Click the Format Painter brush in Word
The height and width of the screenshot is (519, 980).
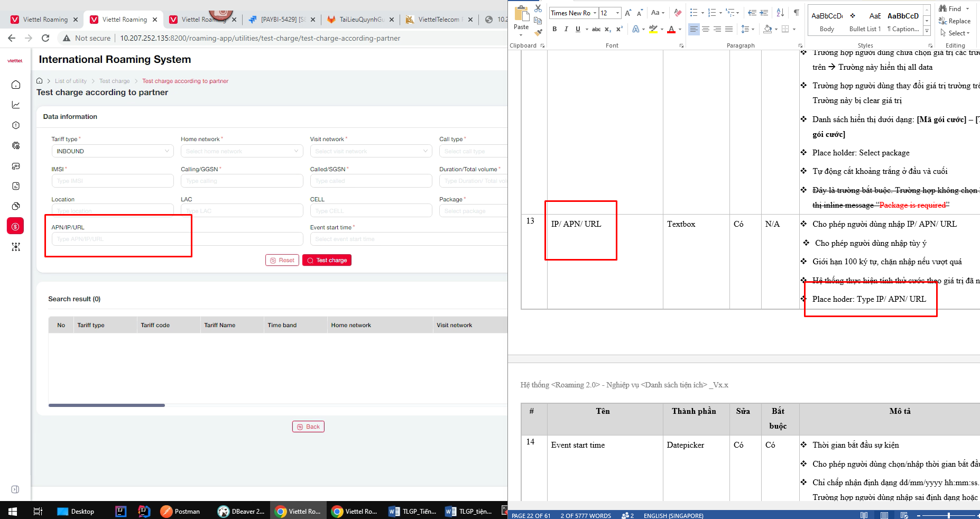(x=538, y=33)
